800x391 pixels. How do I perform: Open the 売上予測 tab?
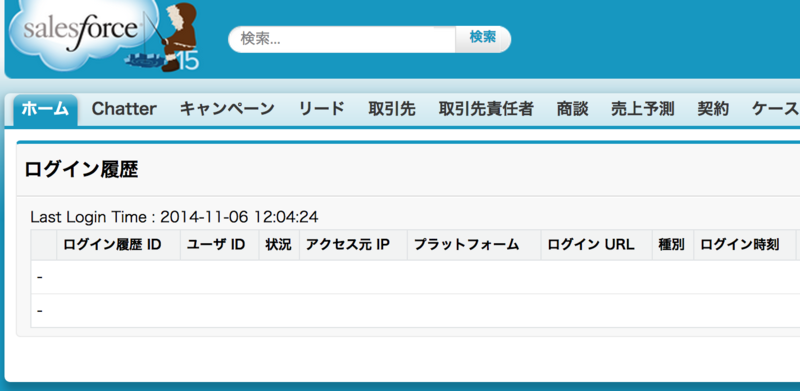tap(643, 109)
